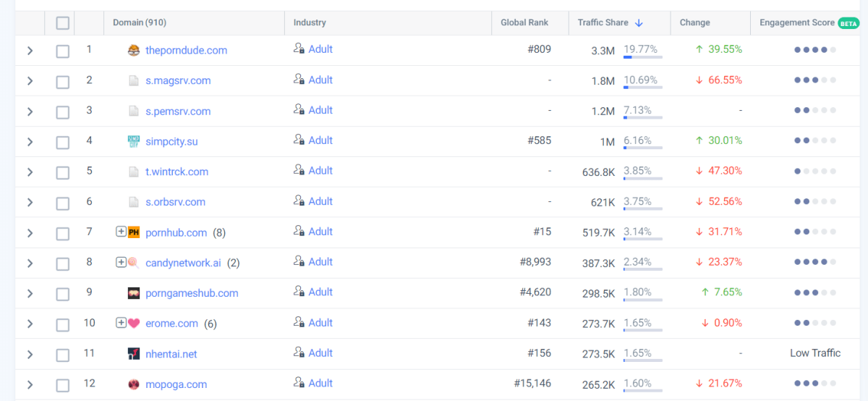Check the row 8 candynetwork.ai checkbox
Screen dimensions: 868x401
click(x=63, y=263)
